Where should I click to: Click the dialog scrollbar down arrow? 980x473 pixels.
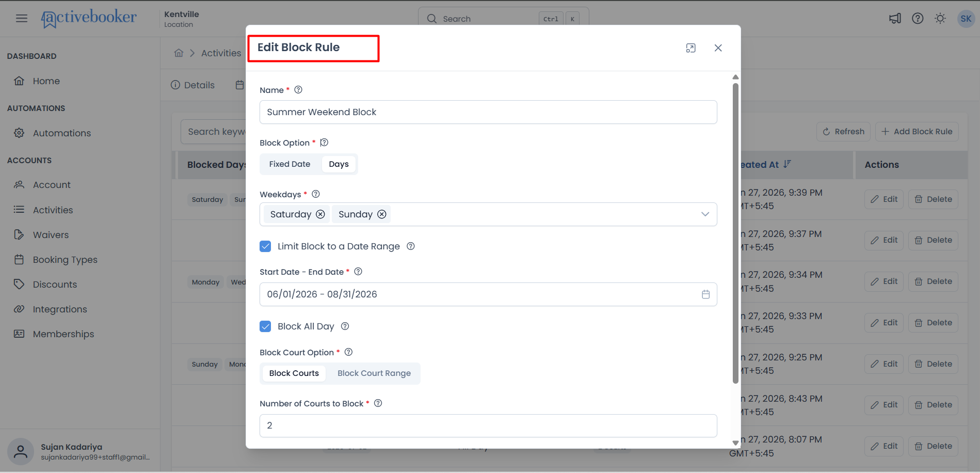735,443
